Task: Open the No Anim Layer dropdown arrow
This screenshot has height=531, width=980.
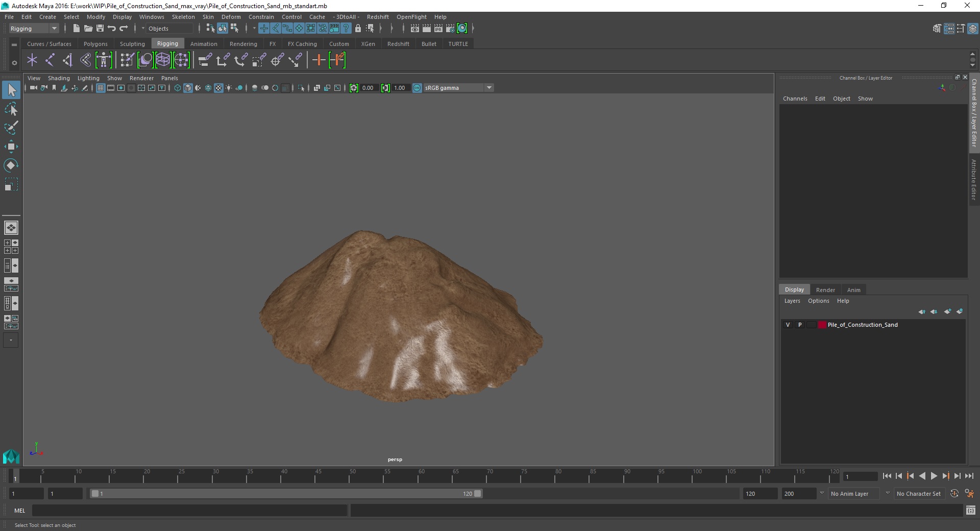Action: pos(821,493)
